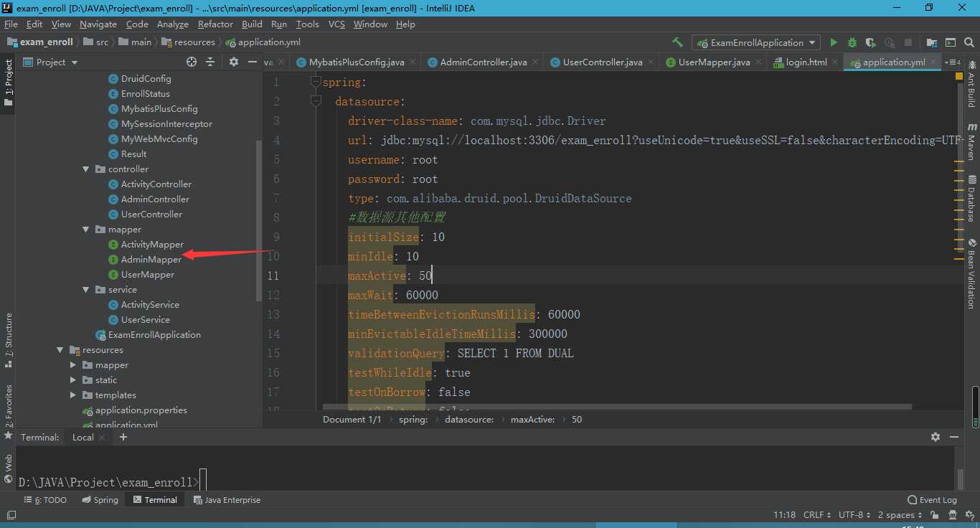This screenshot has height=528, width=980.
Task: Open the run anything window icon
Action: point(951,42)
